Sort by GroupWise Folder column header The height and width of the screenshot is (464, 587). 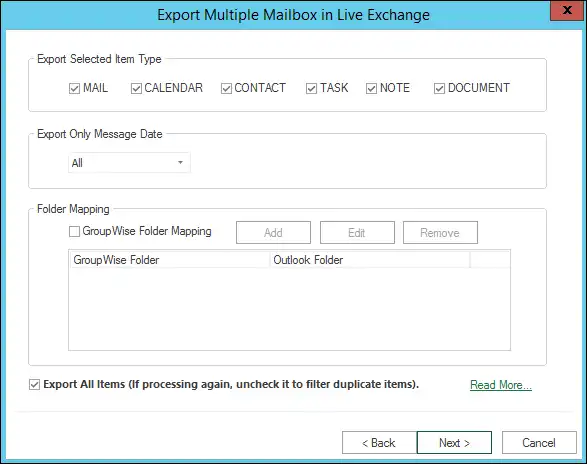point(170,260)
